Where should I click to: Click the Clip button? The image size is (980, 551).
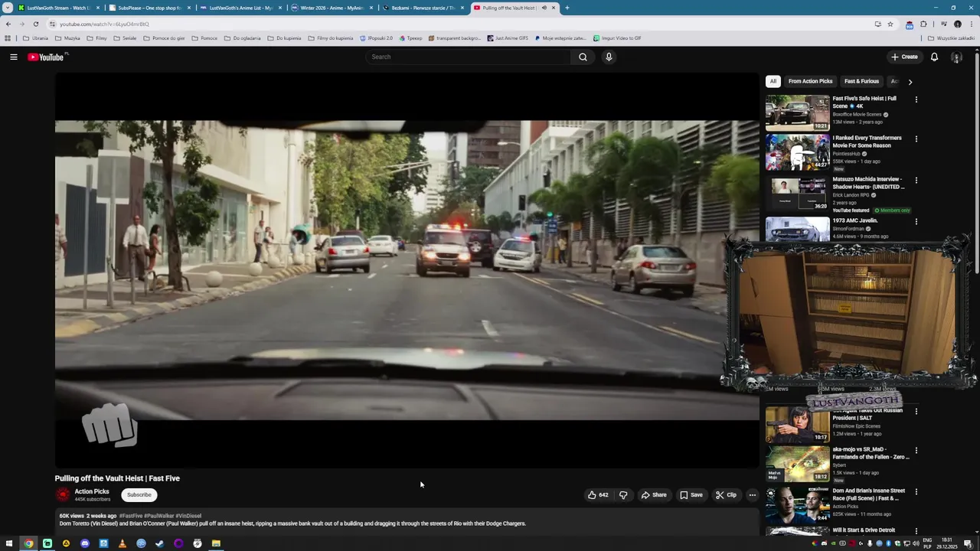click(726, 495)
